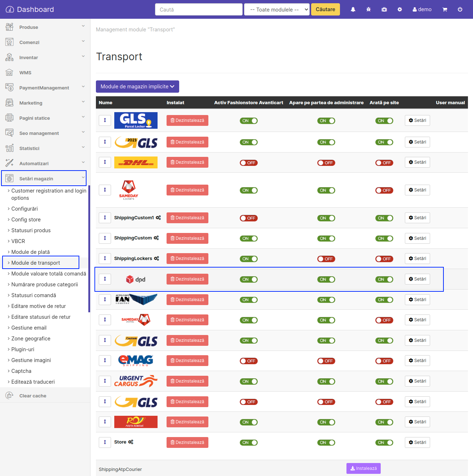Expand the Produse menu chevron

[83, 26]
